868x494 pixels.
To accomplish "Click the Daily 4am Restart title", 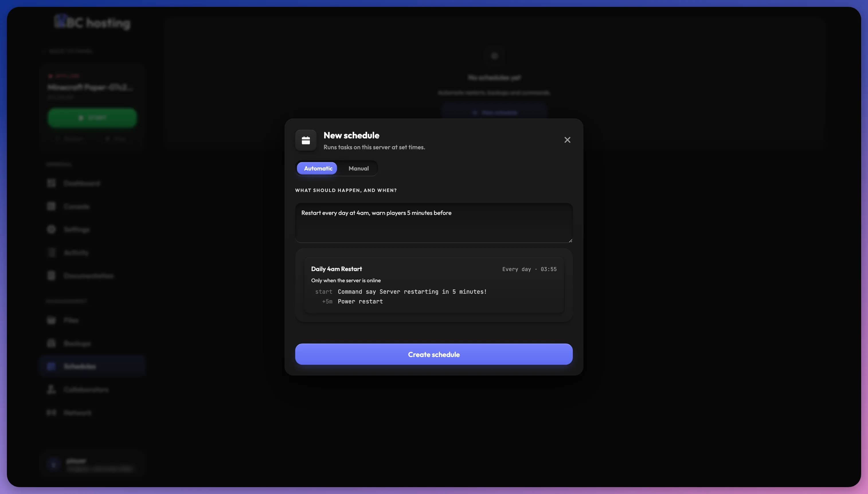I will coord(336,269).
